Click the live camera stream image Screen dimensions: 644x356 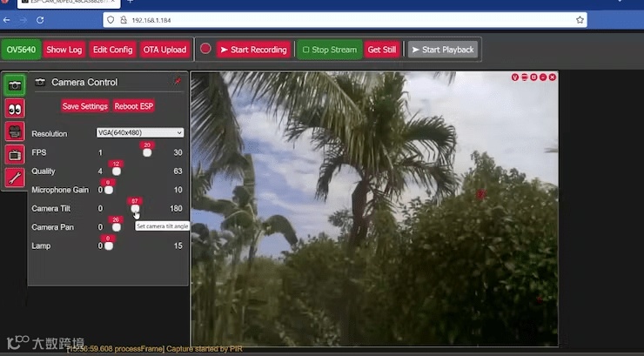374,209
